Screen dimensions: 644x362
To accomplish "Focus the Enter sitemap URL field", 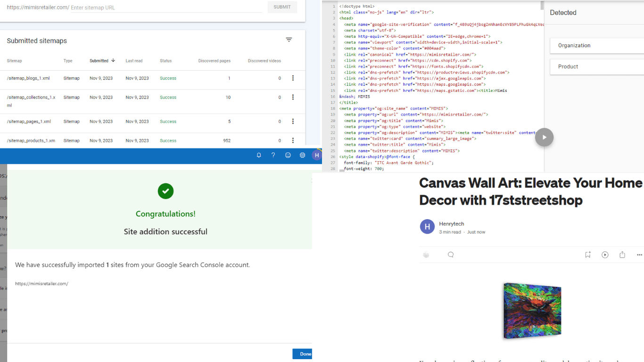I will [166, 8].
